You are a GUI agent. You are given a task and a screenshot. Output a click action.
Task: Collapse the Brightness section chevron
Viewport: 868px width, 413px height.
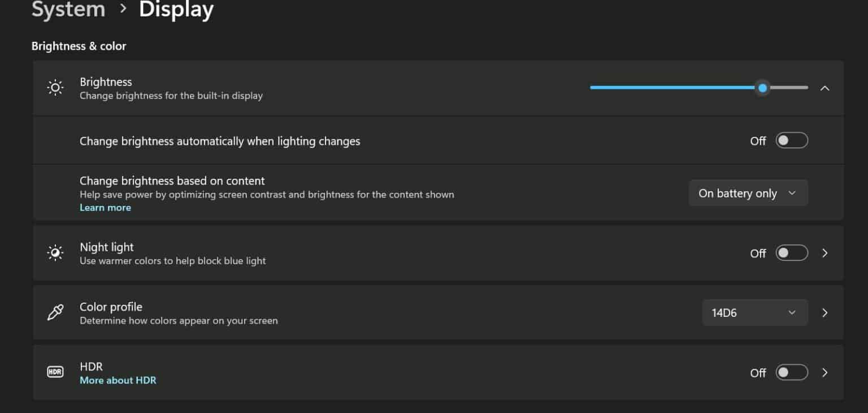(825, 88)
